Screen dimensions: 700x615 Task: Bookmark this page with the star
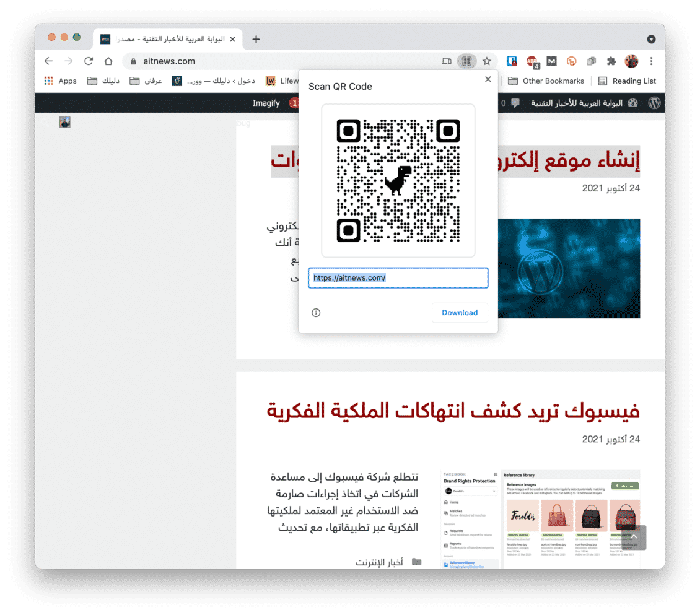487,61
